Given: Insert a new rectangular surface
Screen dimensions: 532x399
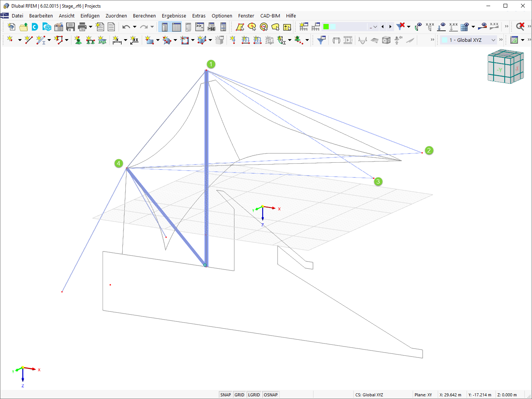Looking at the screenshot, I should 149,40.
